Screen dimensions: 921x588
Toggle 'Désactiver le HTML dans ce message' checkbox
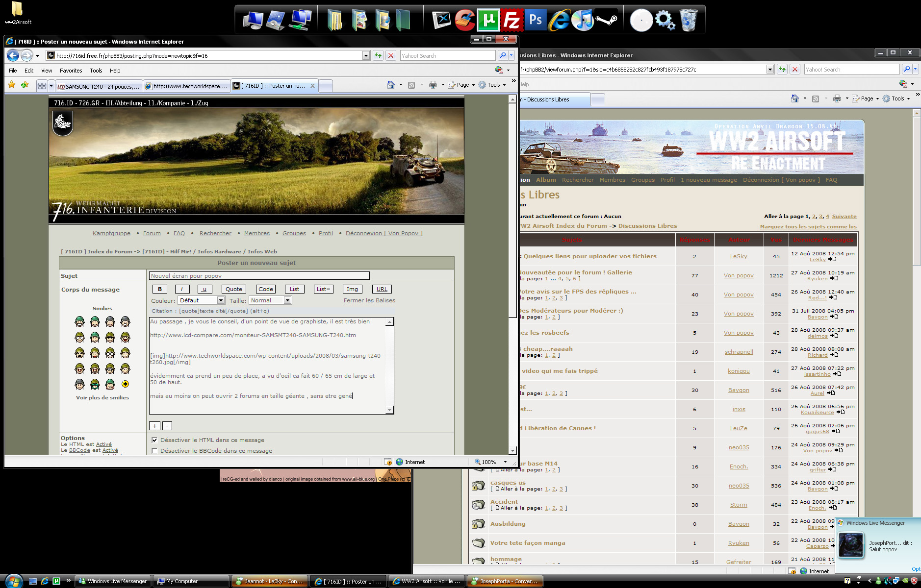tap(155, 440)
